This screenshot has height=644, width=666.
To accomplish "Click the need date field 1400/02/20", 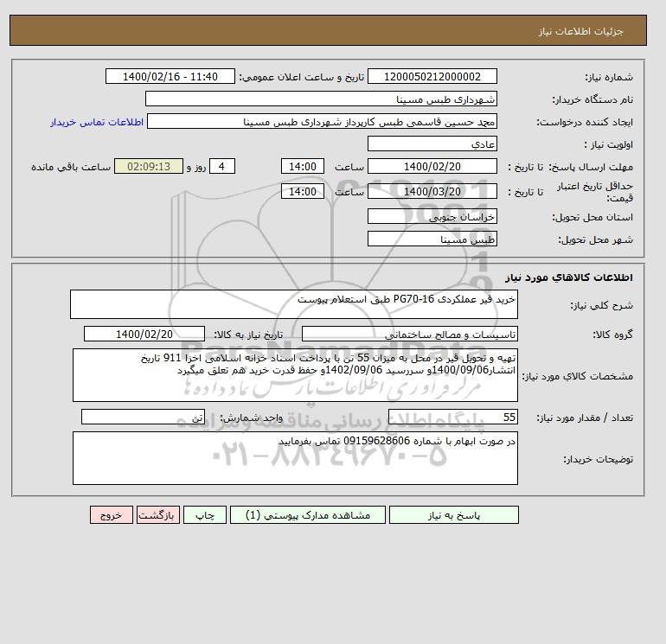I will click(x=144, y=334).
